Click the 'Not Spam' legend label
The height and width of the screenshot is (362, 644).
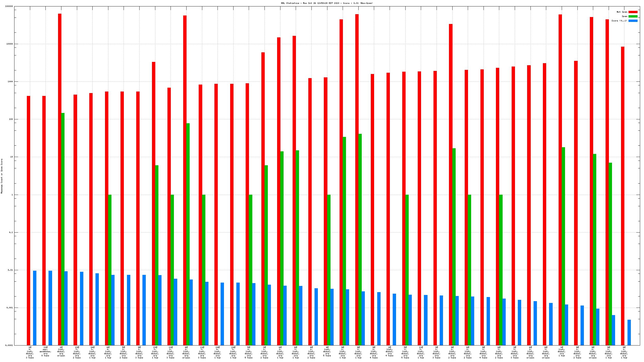tap(622, 12)
